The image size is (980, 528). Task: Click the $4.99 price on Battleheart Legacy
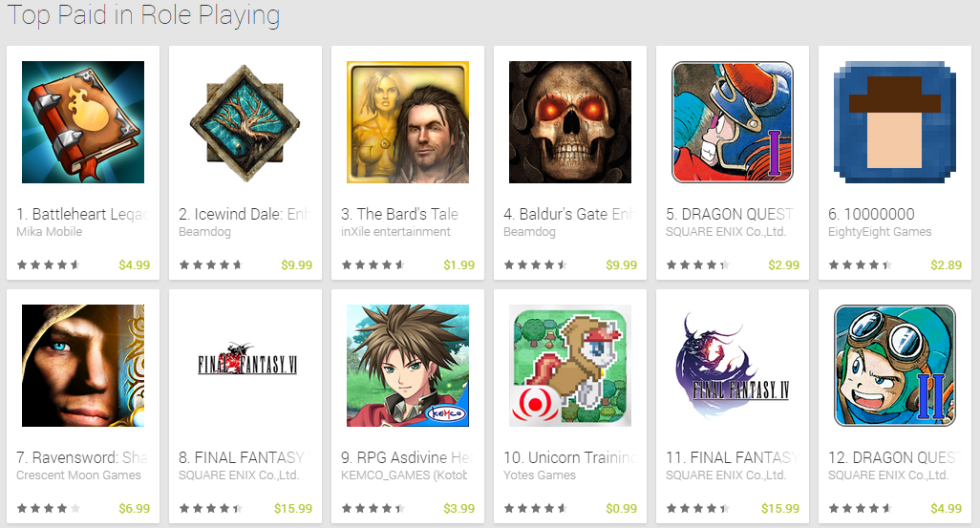coord(135,264)
